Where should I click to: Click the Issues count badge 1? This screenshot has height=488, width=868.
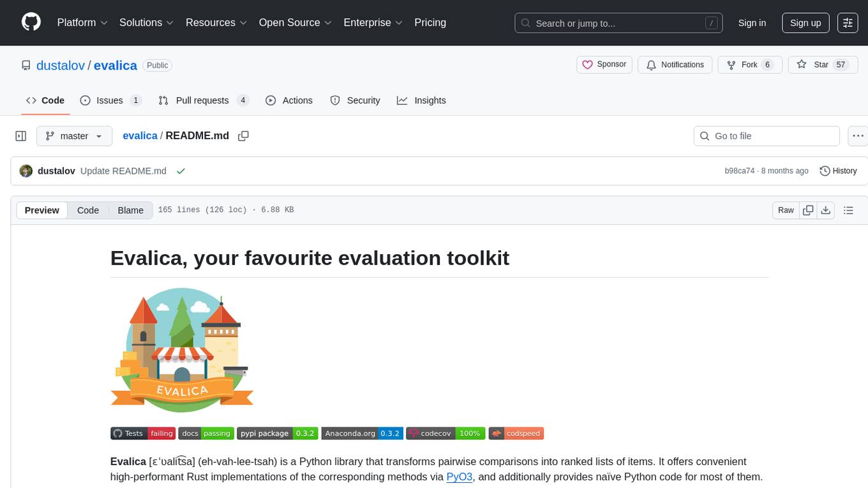135,100
